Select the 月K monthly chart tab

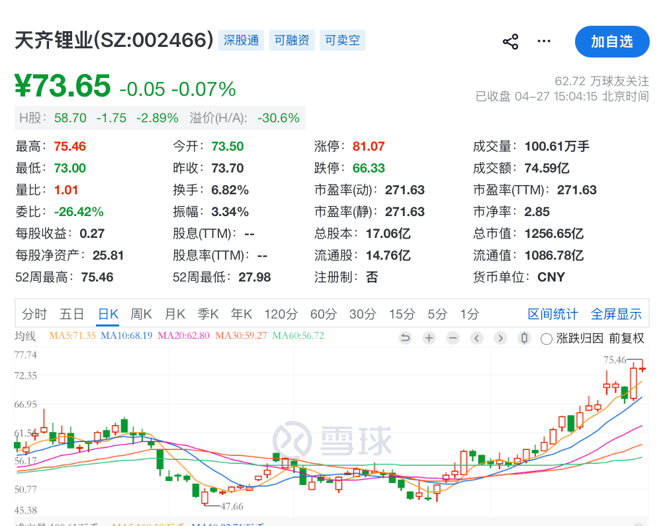click(x=175, y=313)
